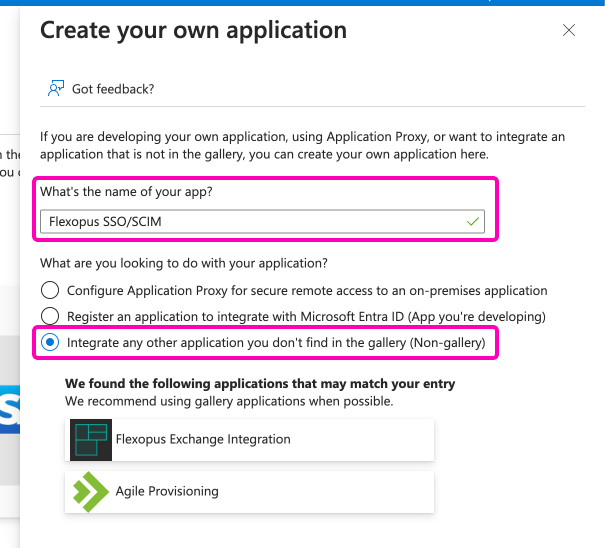Screen dimensions: 605x548
Task: Click the app name input field
Action: pos(250,221)
